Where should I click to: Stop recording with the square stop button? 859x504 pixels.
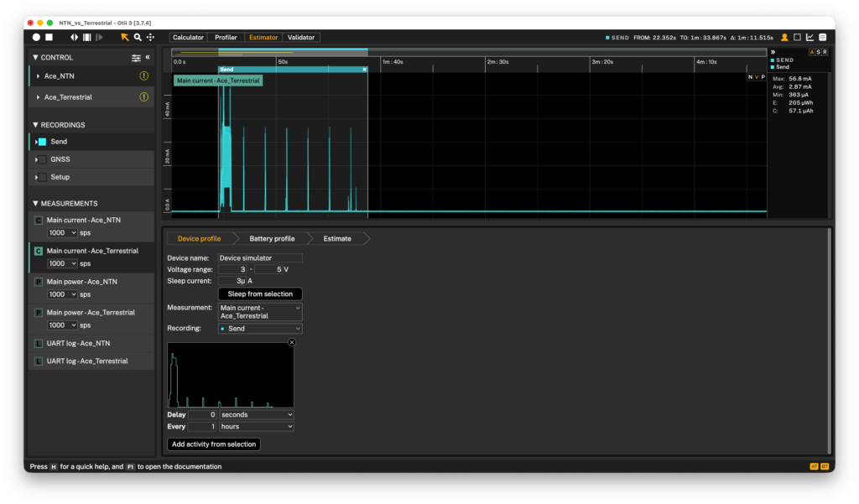[49, 37]
